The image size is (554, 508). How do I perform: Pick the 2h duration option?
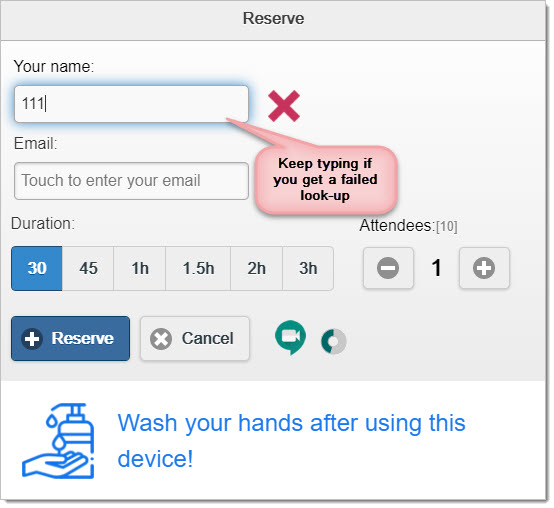click(257, 268)
